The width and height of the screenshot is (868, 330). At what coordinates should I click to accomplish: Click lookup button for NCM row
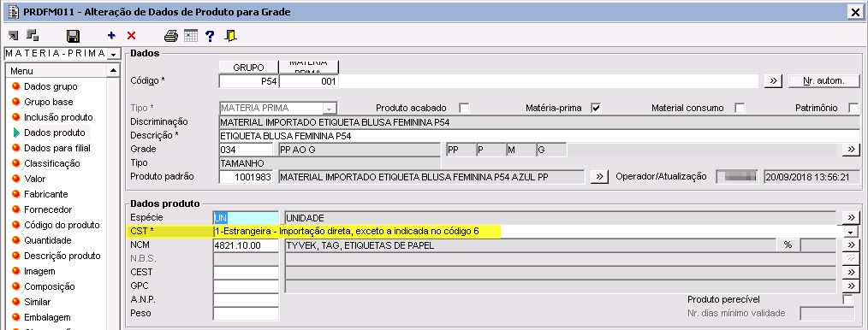[x=850, y=245]
